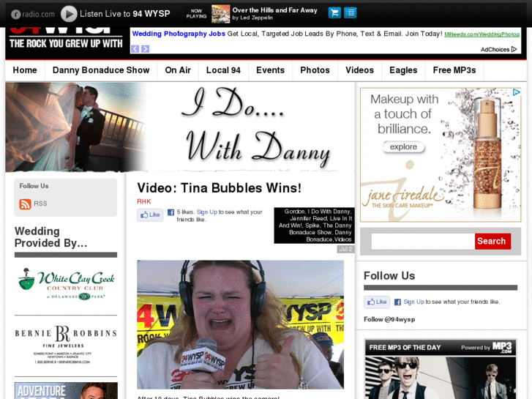Image resolution: width=532 pixels, height=399 pixels.
Task: Click the Free MP3 of the Day band photo
Action: click(441, 378)
